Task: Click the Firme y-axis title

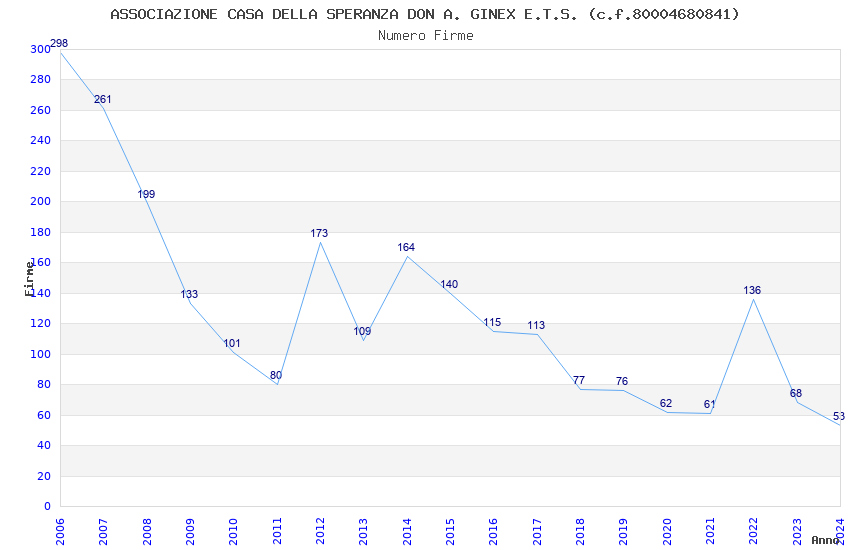Action: pos(29,279)
